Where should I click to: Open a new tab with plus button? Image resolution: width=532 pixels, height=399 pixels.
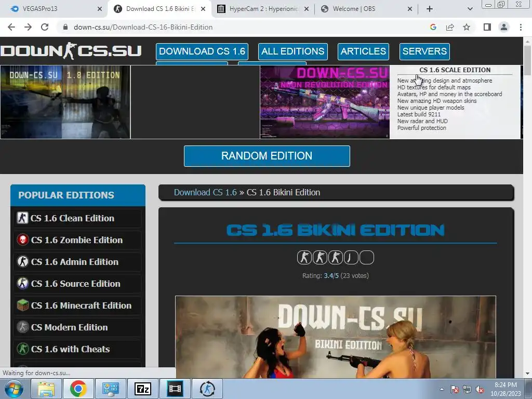[x=430, y=9]
